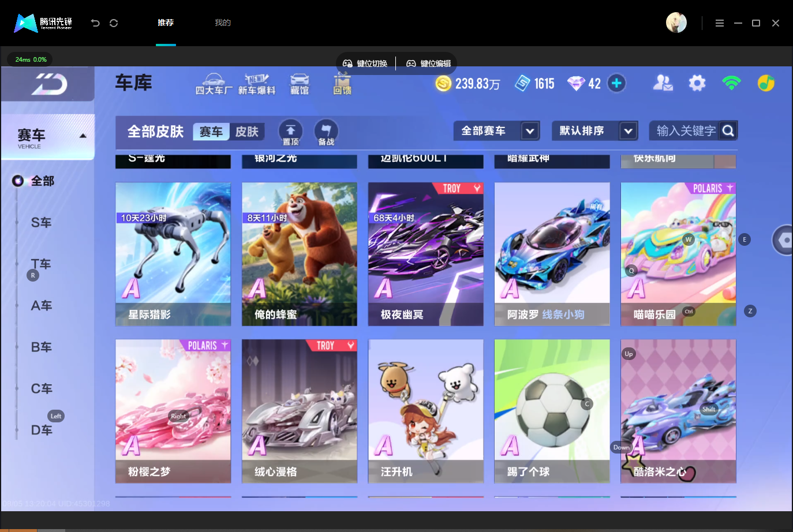Open 新车爆料 new car news
The image size is (793, 532).
coord(257,84)
